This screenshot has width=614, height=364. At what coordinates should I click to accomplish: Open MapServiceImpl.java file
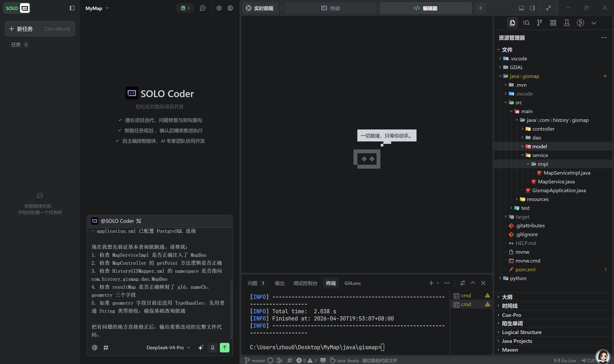tap(553, 173)
